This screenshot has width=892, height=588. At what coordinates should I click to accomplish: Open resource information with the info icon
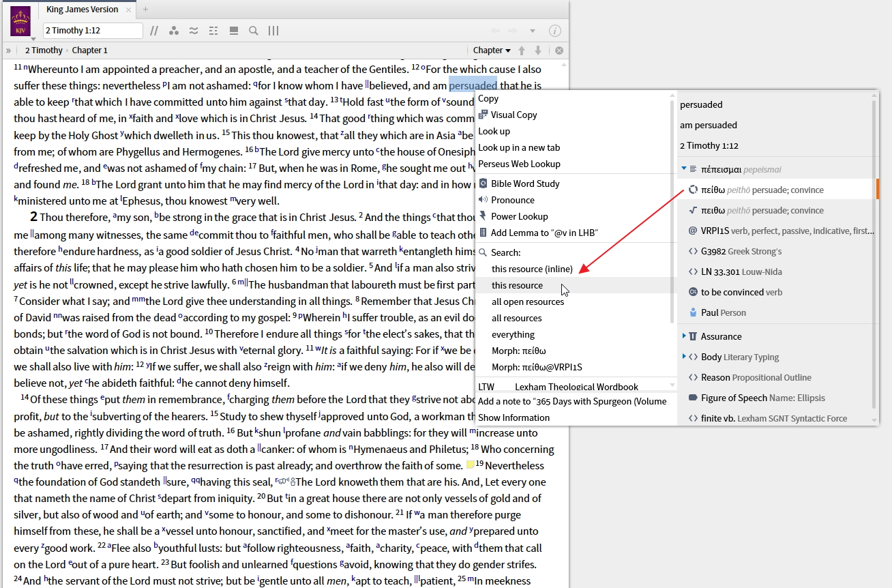pyautogui.click(x=555, y=31)
